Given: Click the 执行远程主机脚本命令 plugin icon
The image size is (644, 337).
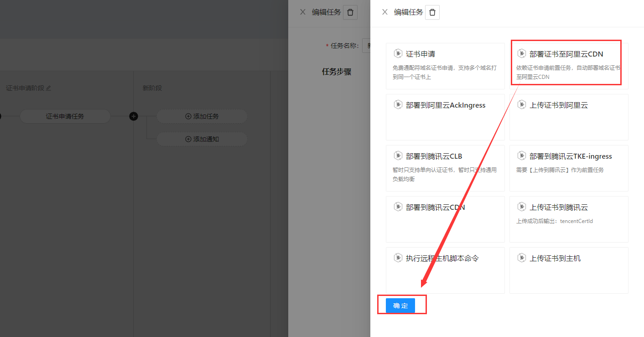Looking at the screenshot, I should coord(398,258).
